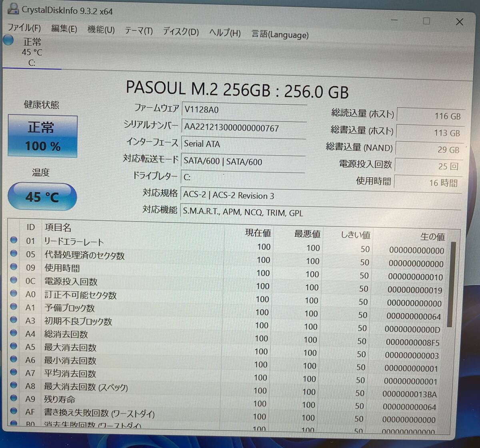Click the CrystalDiskInfo application icon in the title bar

[13, 9]
